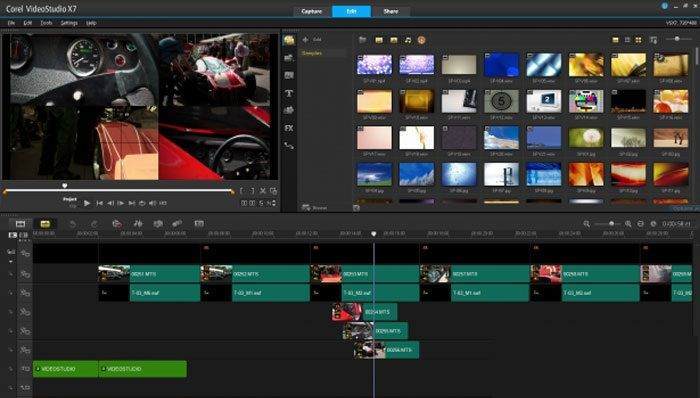
Task: Adjust the library thumbnail size slider
Action: point(678,39)
